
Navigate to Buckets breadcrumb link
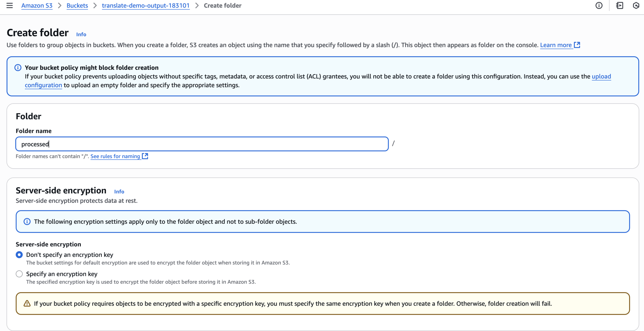[77, 5]
